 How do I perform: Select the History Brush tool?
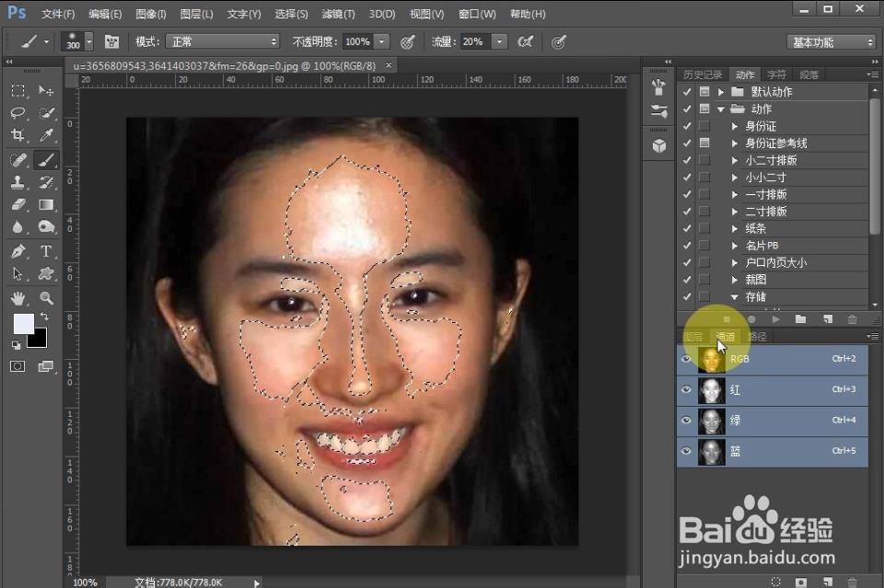pos(46,182)
